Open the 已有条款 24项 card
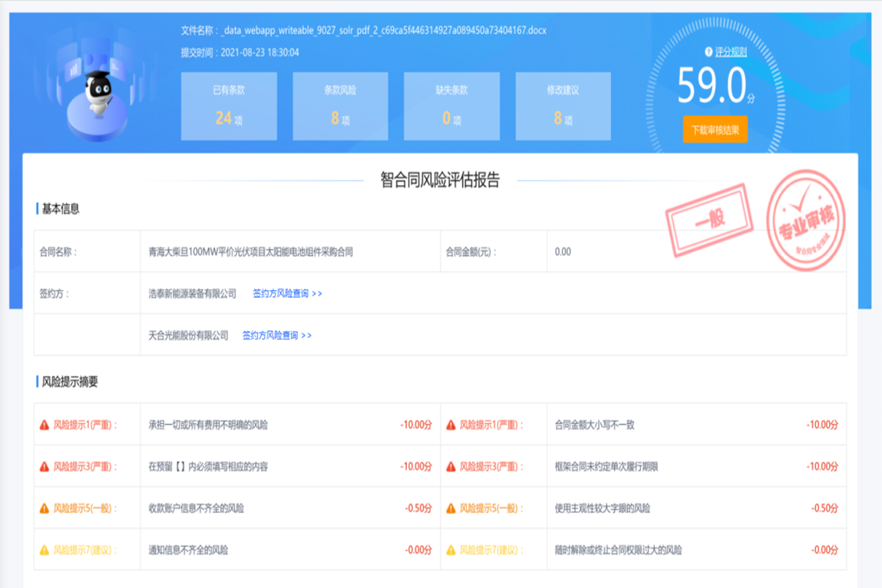The width and height of the screenshot is (882, 588). 229,106
